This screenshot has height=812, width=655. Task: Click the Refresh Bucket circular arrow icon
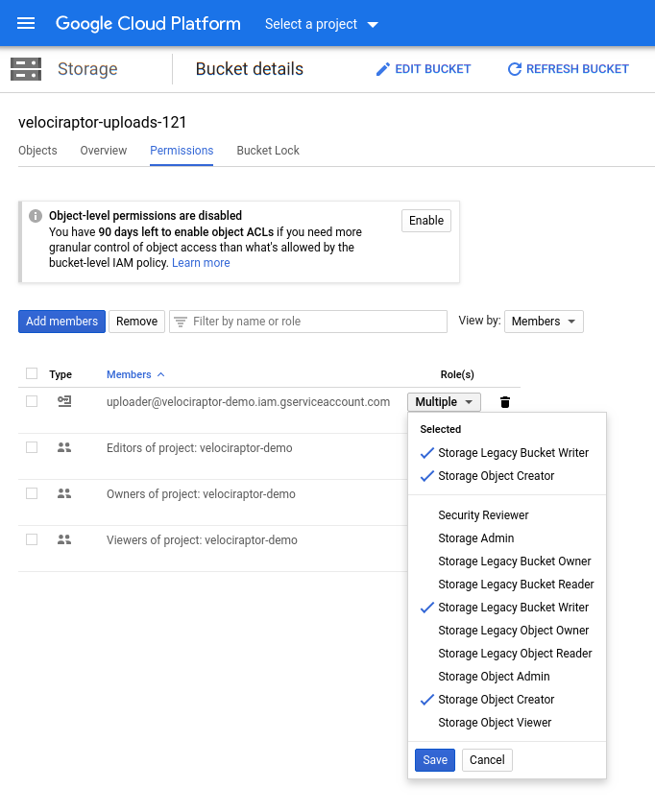[x=515, y=69]
